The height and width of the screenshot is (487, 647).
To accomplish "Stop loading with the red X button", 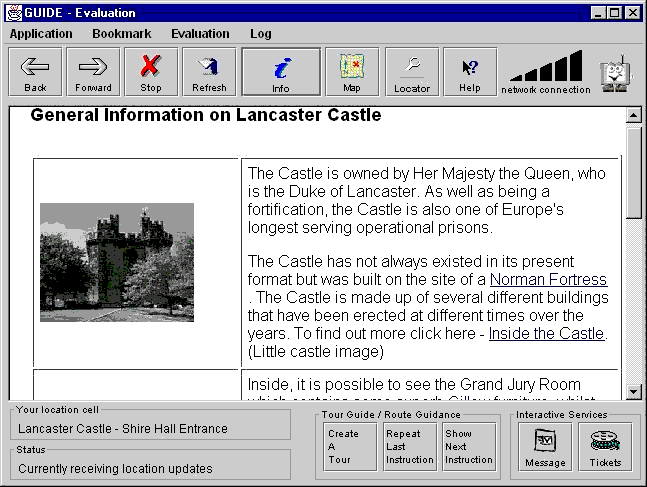I will coord(151,72).
